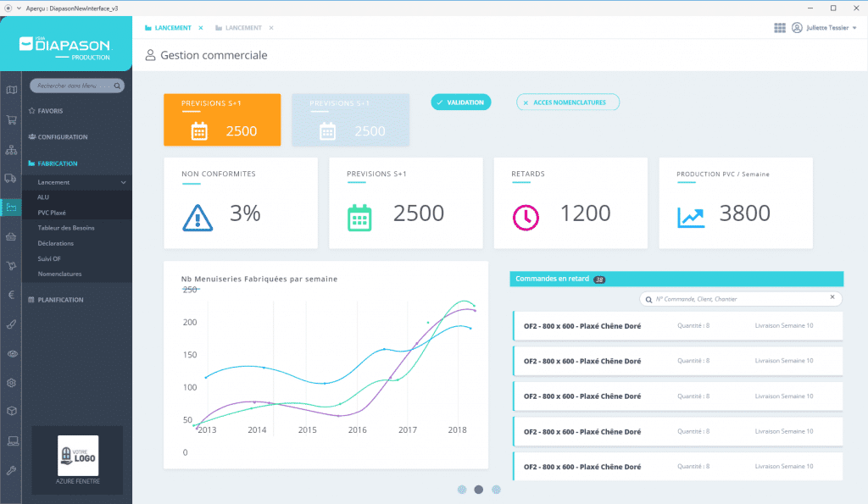Select the middle carousel pagination dot

tap(479, 490)
